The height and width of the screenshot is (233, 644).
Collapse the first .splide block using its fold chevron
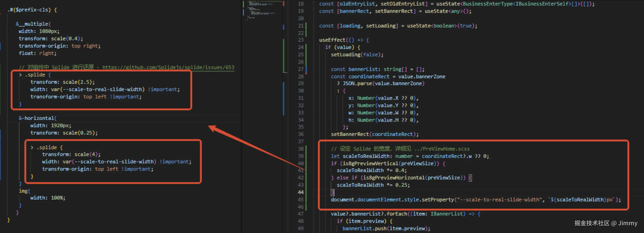pyautogui.click(x=20, y=75)
